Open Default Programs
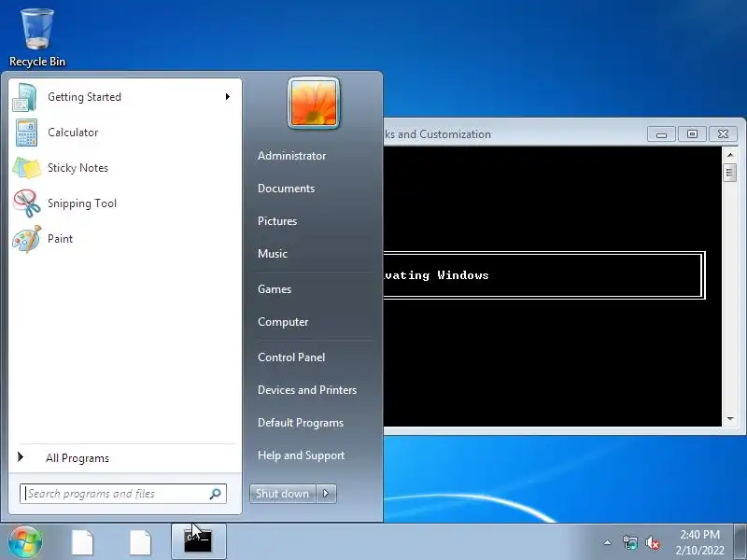The height and width of the screenshot is (560, 747). point(300,423)
